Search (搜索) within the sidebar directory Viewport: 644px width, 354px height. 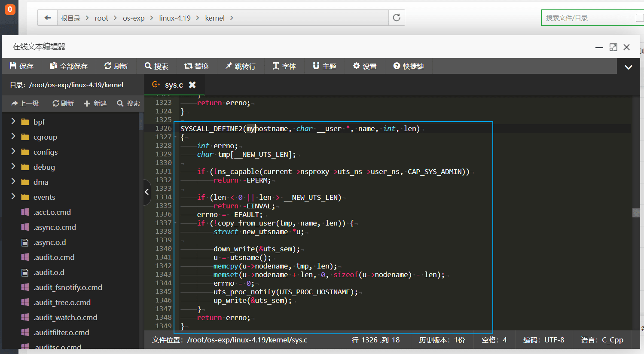click(x=128, y=103)
